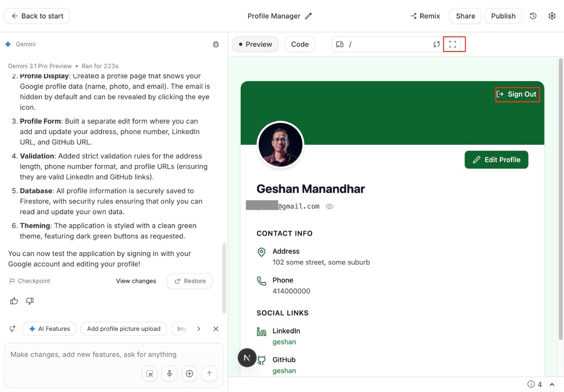The image size is (564, 392).
Task: Give thumbs up feedback on response
Action: pyautogui.click(x=14, y=301)
